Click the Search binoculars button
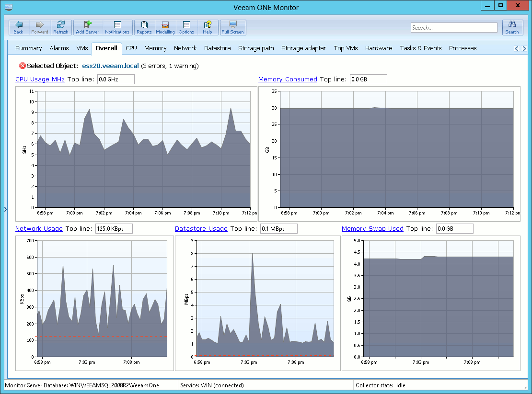532x394 pixels. point(512,27)
